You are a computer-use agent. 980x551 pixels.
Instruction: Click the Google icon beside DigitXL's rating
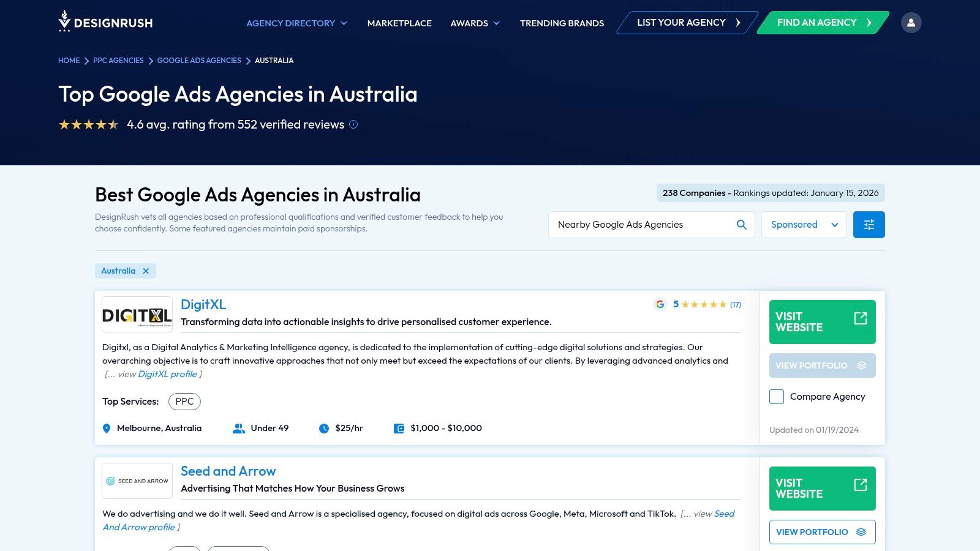click(x=660, y=304)
